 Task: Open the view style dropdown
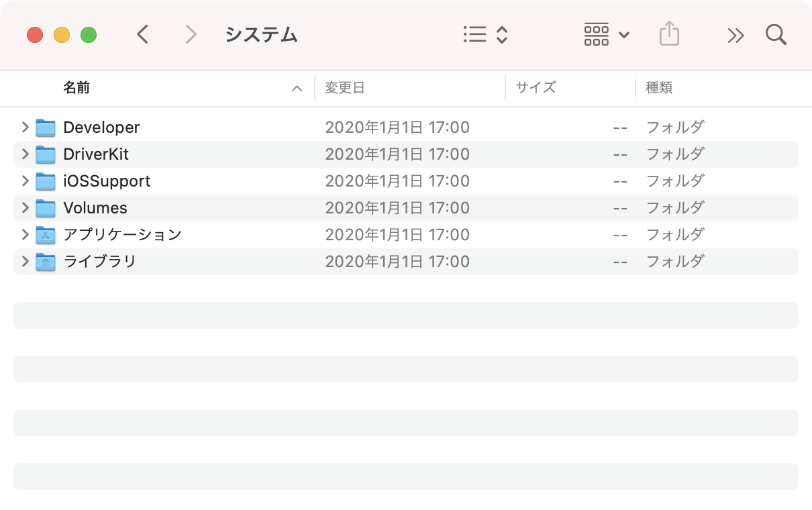(x=485, y=34)
